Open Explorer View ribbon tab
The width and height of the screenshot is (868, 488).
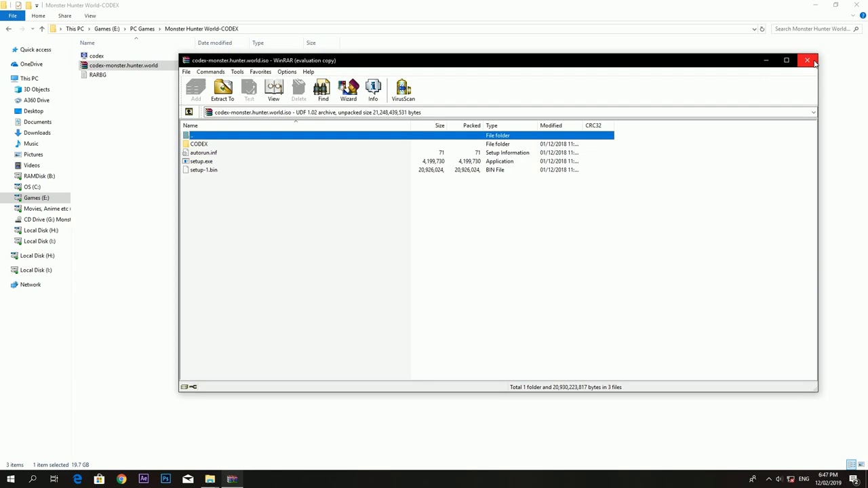tap(90, 16)
